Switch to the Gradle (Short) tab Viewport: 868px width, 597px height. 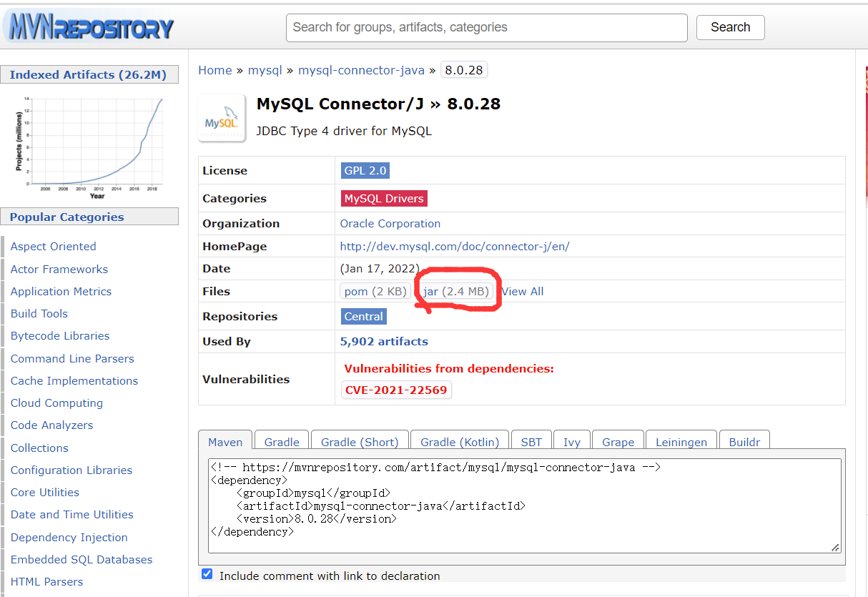(360, 442)
